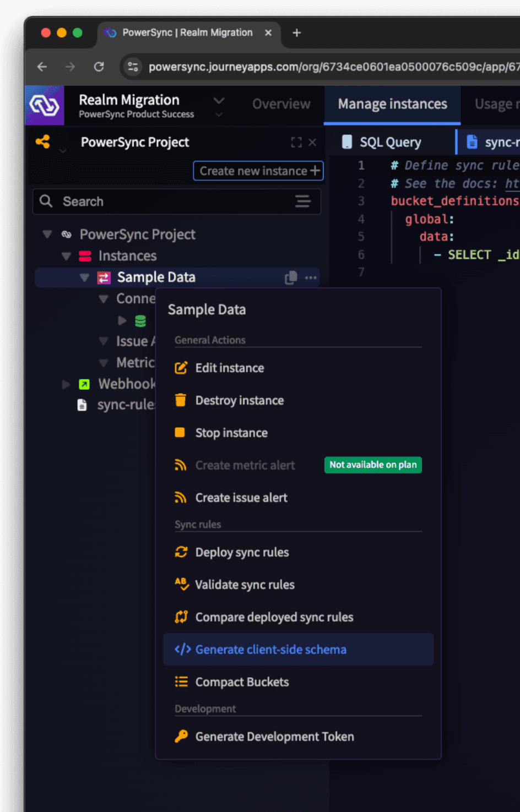Screen dimensions: 520x812
Task: Click the Stop instance square icon
Action: (x=180, y=433)
